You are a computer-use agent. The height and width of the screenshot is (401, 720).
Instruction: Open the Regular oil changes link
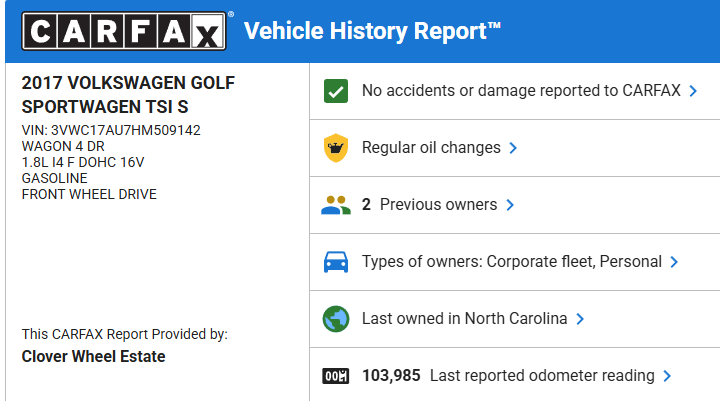[431, 148]
